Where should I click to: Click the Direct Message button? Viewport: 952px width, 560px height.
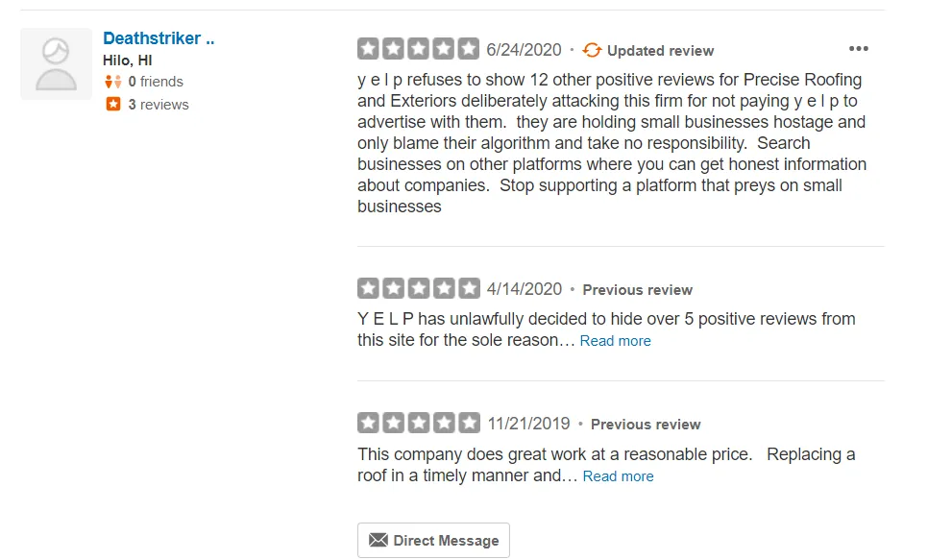(433, 540)
